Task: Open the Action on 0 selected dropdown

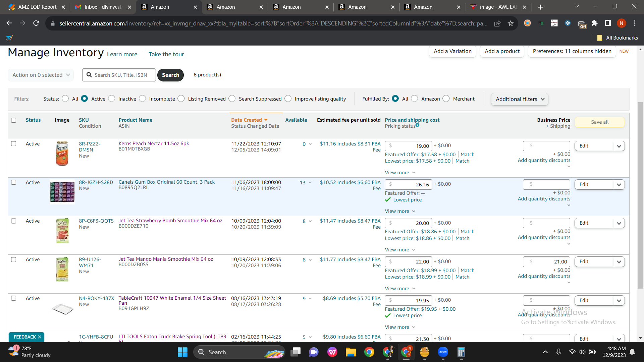Action: pos(41,75)
